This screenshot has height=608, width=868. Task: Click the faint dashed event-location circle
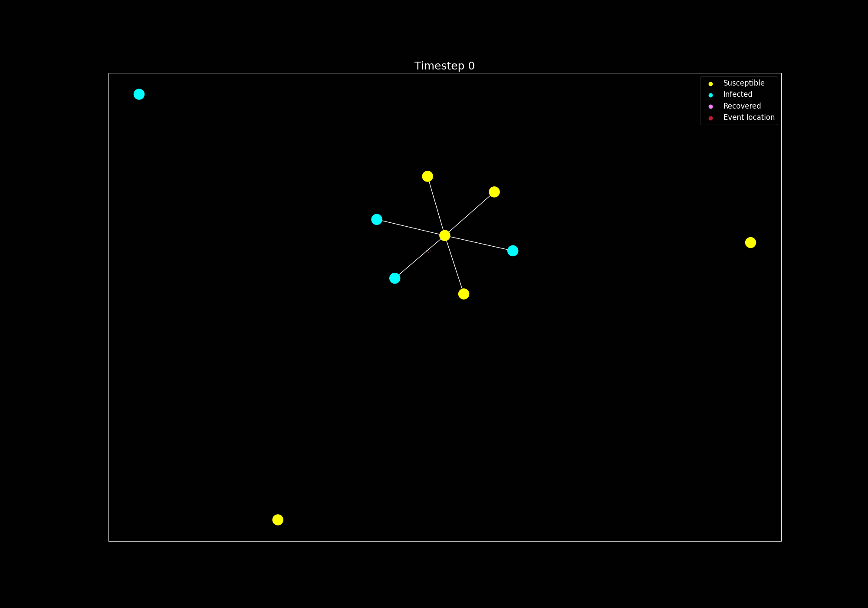[428, 250]
